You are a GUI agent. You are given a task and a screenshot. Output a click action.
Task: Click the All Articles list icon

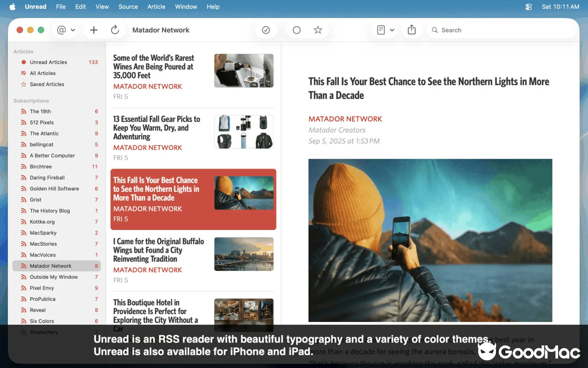(x=23, y=73)
